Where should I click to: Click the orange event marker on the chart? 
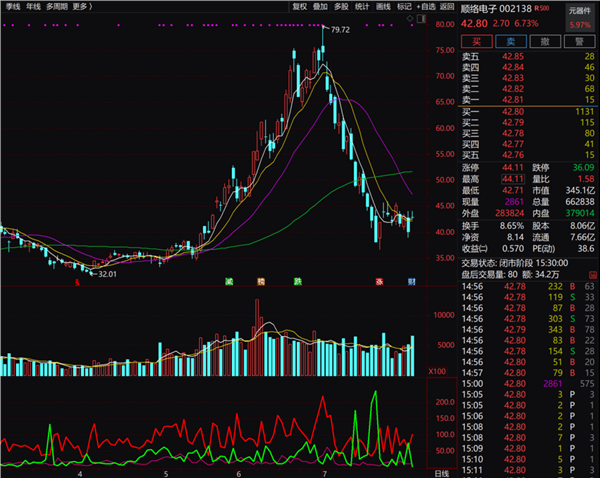(x=261, y=282)
